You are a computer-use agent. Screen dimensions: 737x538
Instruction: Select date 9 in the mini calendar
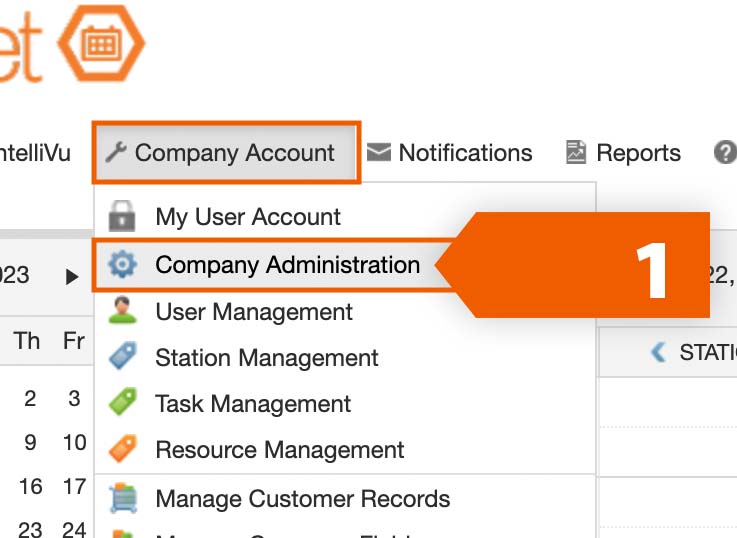click(x=30, y=443)
